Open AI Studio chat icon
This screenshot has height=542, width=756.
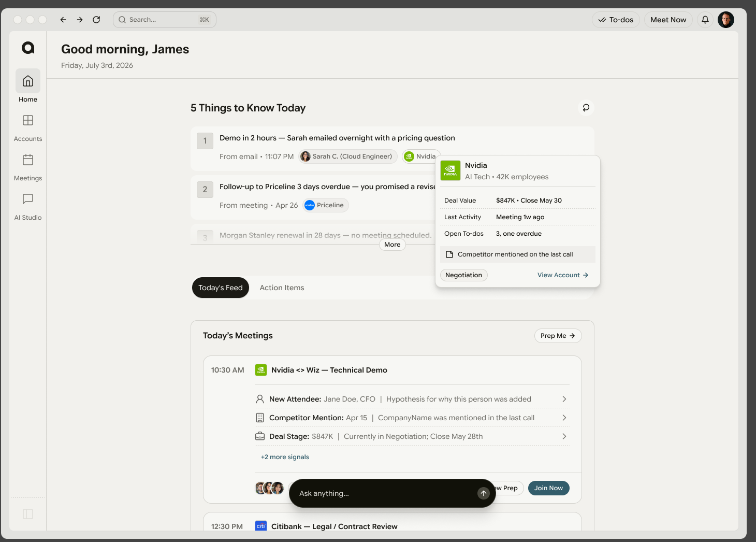click(x=28, y=199)
